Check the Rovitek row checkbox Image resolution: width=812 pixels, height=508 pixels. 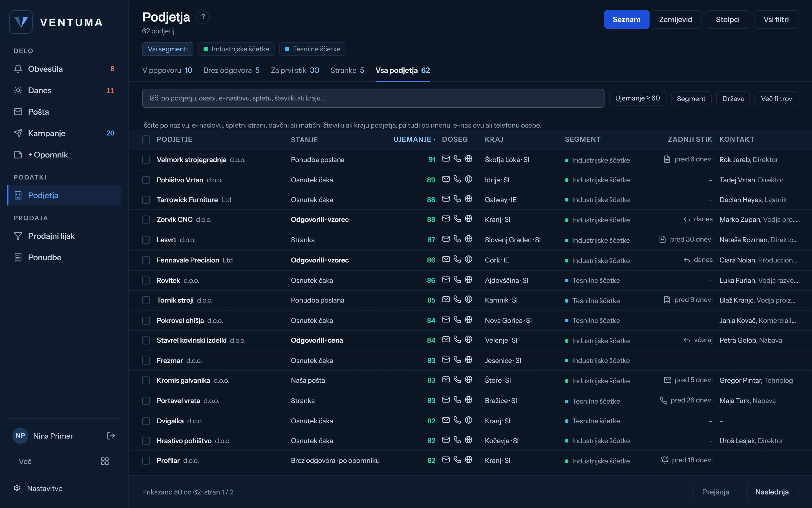pyautogui.click(x=146, y=281)
